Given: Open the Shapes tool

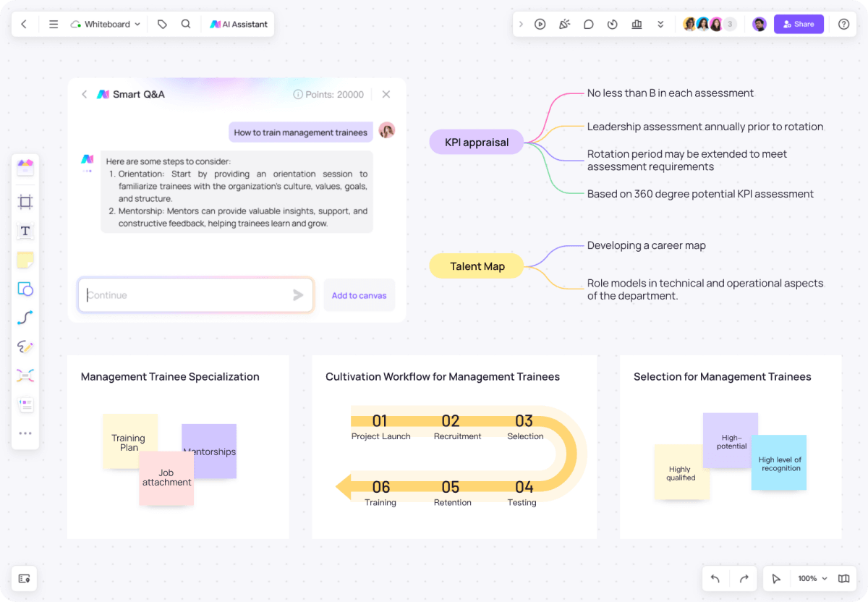Looking at the screenshot, I should pos(25,289).
